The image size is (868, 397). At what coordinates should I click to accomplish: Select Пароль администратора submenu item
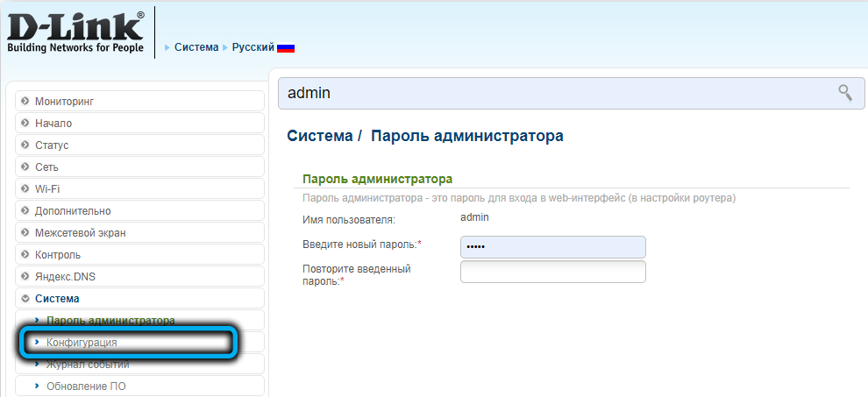point(110,321)
